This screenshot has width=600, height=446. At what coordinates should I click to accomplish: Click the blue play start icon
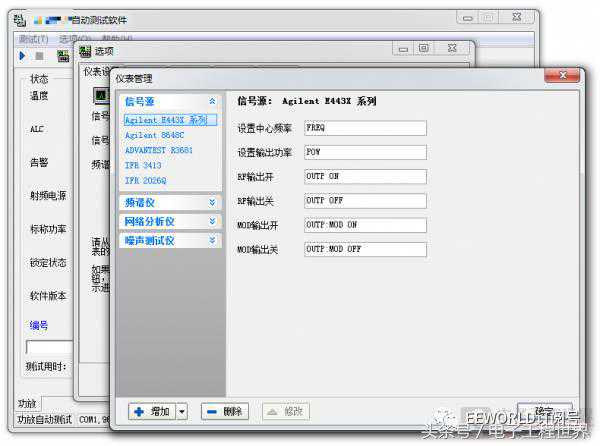pos(22,56)
